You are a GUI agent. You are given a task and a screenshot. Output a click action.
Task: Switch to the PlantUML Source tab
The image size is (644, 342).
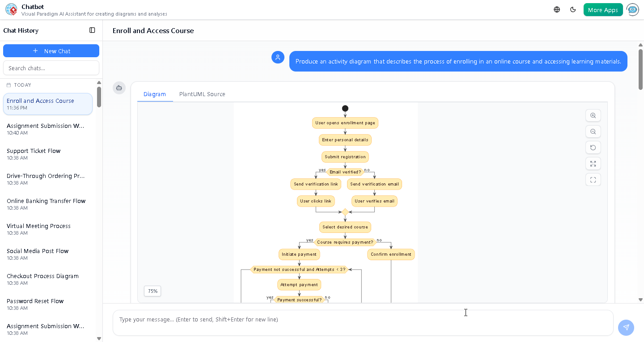[202, 94]
